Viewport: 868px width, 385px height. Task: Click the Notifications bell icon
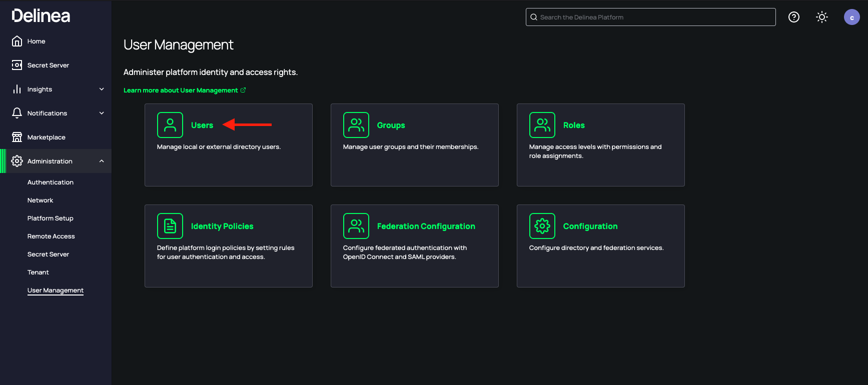[17, 113]
